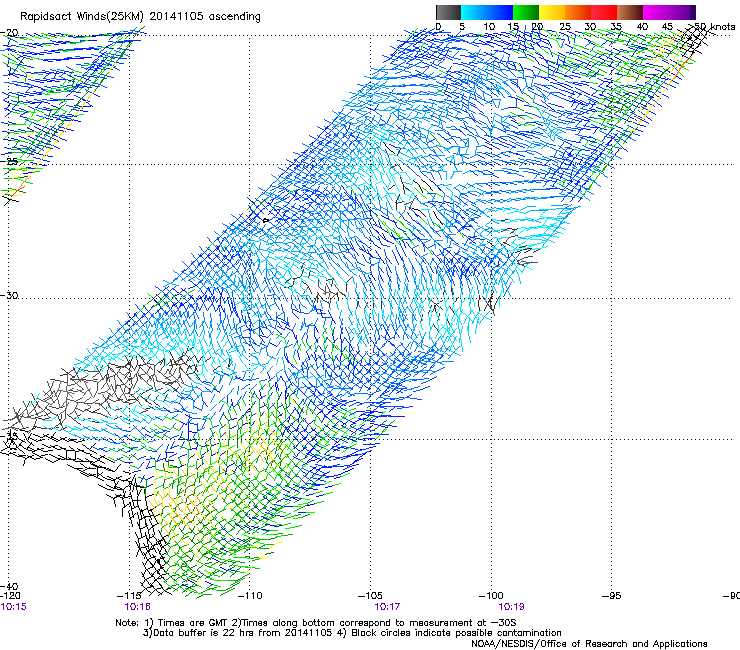Click the '-40' latitude label
Screen dimensions: 740x650
9,587
